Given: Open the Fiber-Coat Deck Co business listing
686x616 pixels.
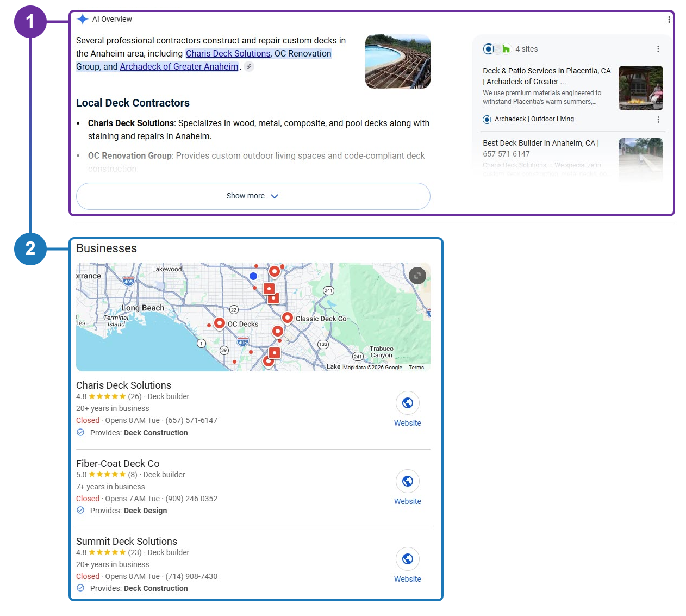Looking at the screenshot, I should (x=118, y=463).
